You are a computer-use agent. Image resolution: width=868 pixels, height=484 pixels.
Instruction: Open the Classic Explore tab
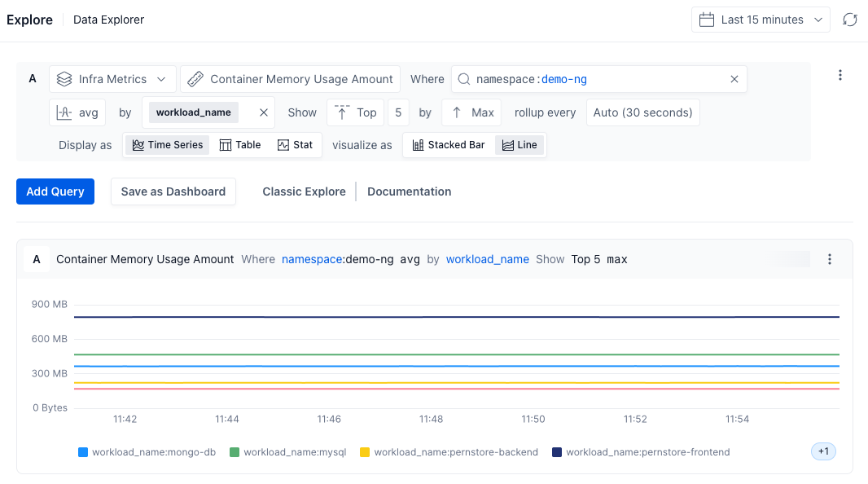click(303, 191)
